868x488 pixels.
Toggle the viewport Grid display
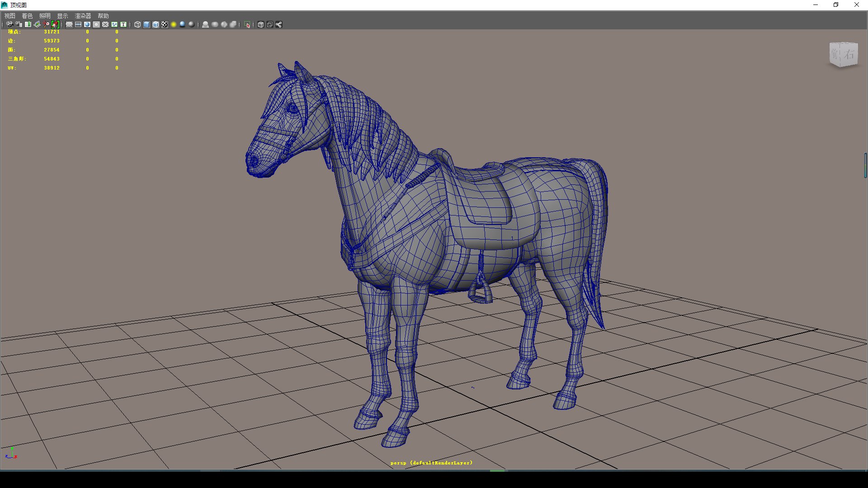coord(69,24)
